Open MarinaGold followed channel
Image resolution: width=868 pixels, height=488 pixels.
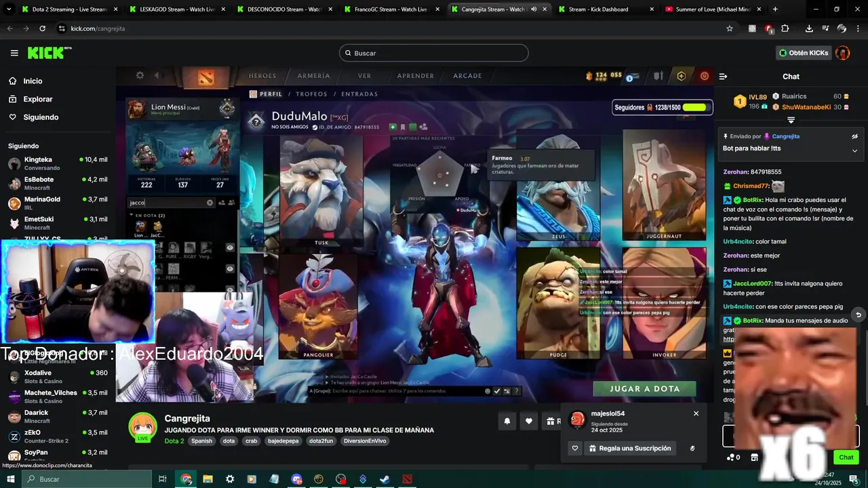point(58,203)
